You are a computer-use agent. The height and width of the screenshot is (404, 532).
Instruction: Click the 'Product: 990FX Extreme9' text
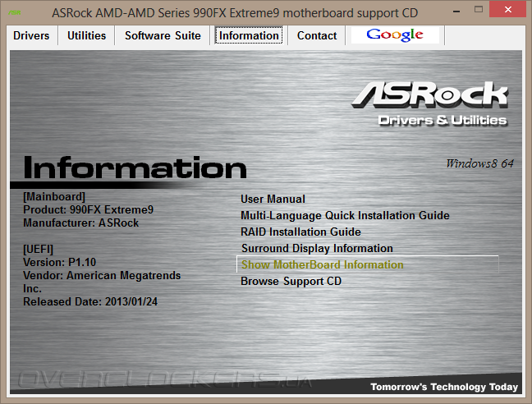pyautogui.click(x=88, y=209)
